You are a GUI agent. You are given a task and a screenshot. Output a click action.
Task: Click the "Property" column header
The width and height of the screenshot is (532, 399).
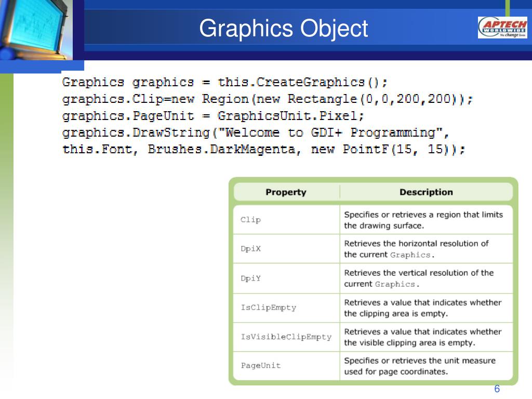coord(286,192)
